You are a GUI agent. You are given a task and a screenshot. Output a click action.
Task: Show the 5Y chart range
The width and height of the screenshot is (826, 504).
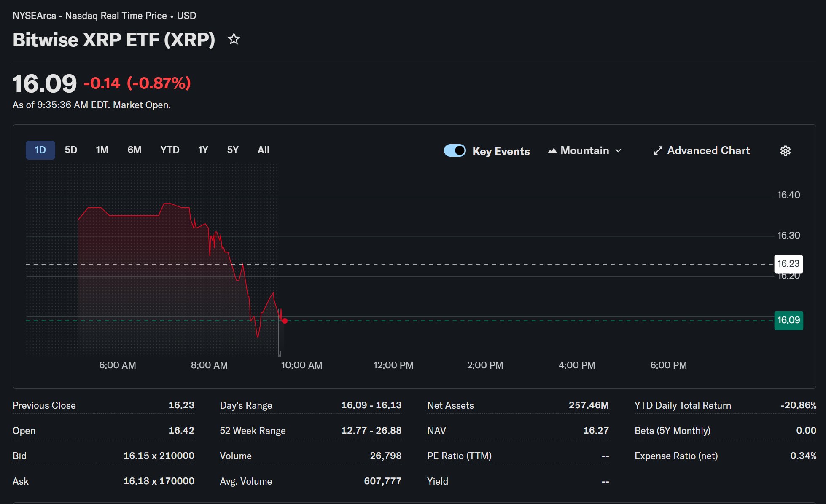(x=233, y=150)
